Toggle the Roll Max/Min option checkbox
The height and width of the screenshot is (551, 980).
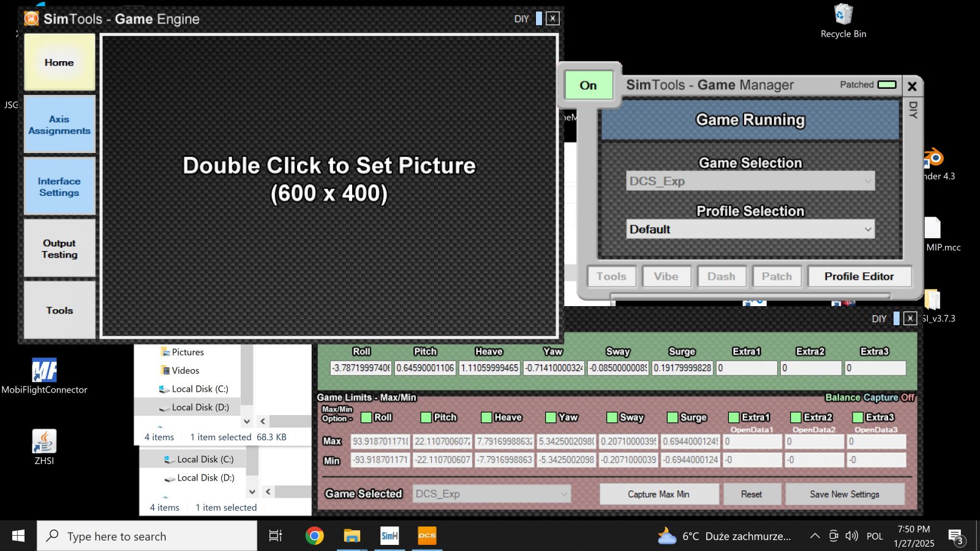coord(366,418)
